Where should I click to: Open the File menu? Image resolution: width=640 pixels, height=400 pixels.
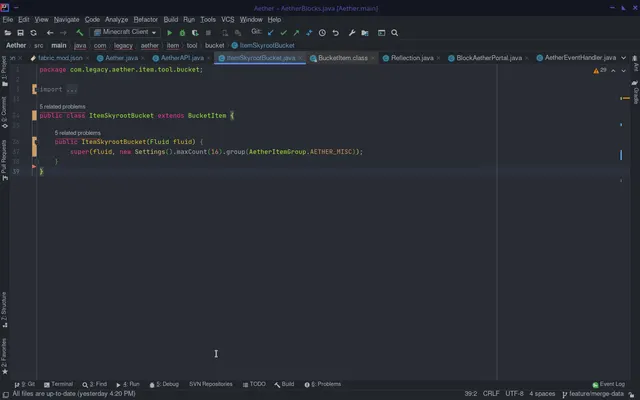pos(8,20)
